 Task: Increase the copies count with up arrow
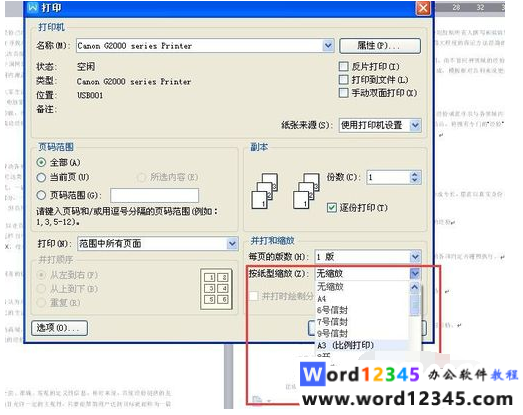[x=415, y=174]
